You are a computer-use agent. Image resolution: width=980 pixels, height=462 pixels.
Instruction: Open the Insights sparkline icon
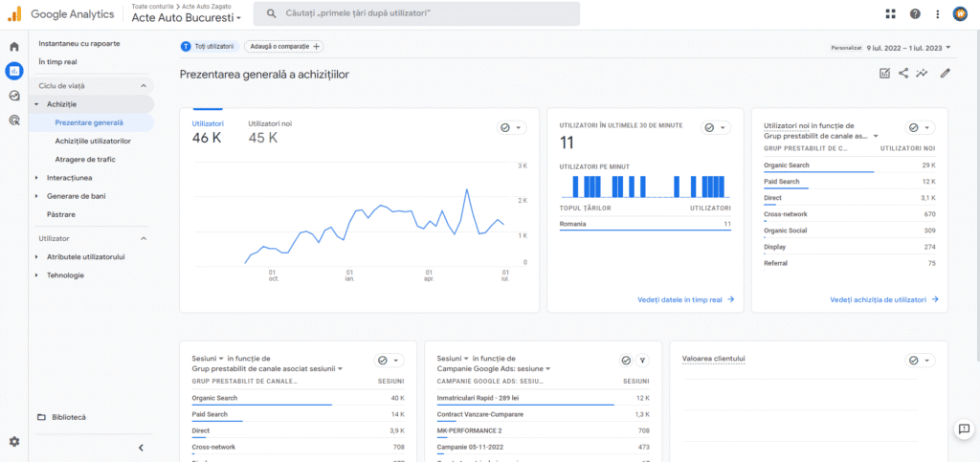tap(923, 73)
